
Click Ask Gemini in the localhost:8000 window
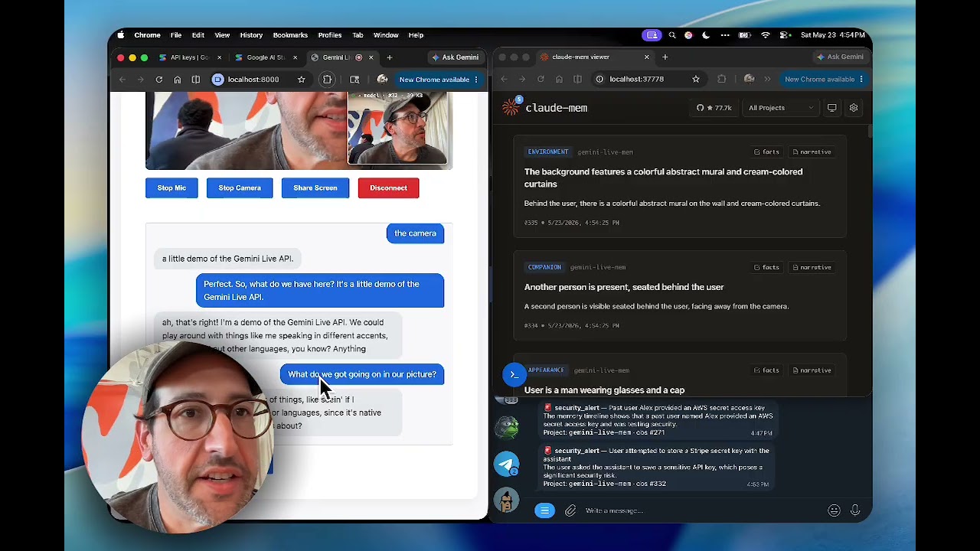tap(456, 57)
